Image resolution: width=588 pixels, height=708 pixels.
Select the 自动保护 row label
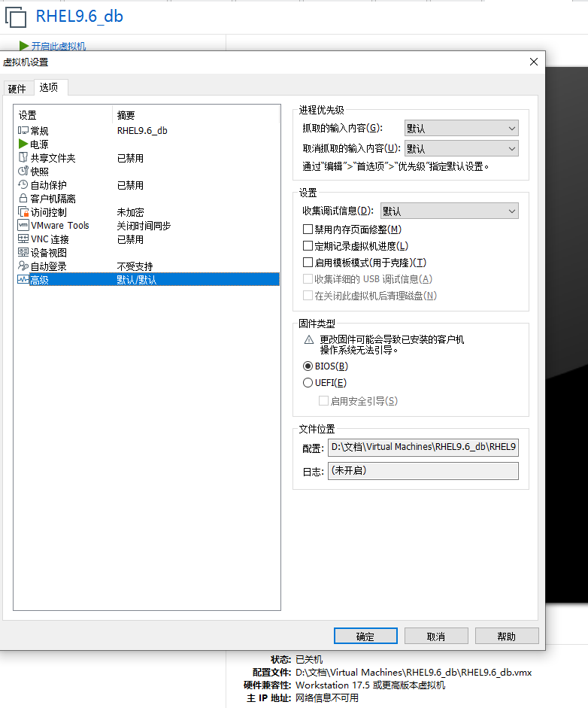pyautogui.click(x=48, y=185)
